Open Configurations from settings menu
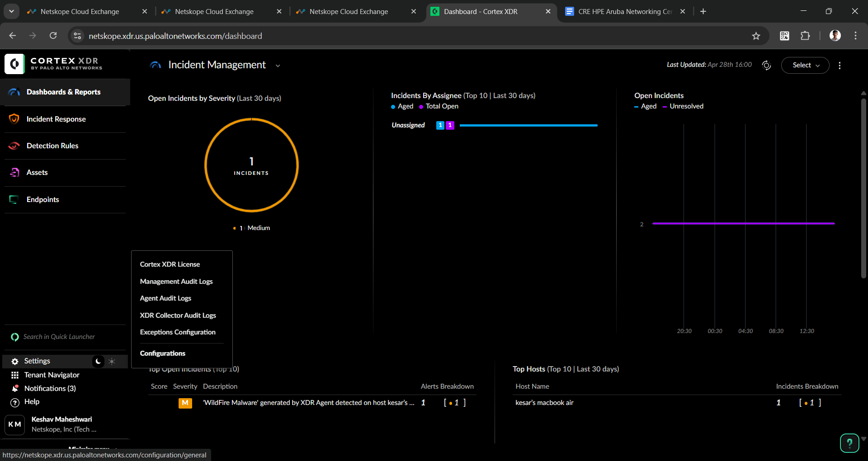 click(x=162, y=353)
